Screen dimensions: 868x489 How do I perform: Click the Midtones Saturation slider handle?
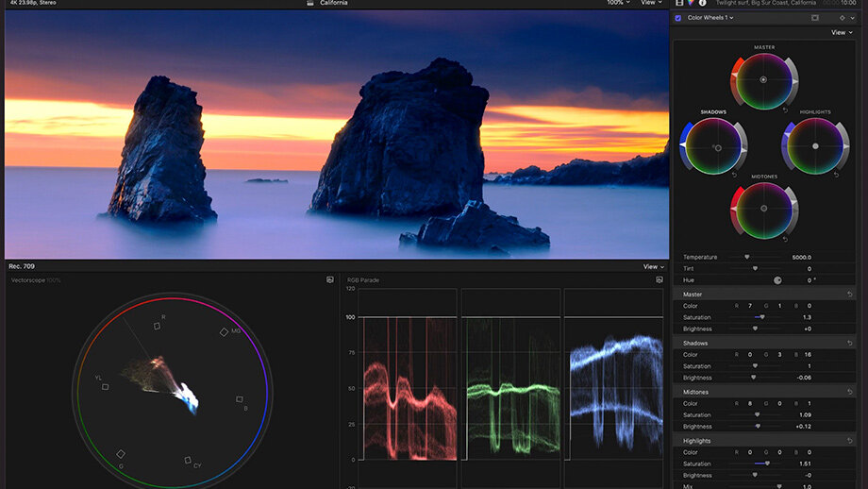click(x=758, y=414)
